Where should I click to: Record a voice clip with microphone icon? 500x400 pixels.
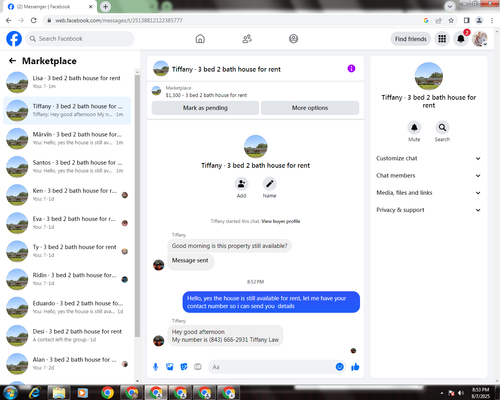click(x=155, y=367)
